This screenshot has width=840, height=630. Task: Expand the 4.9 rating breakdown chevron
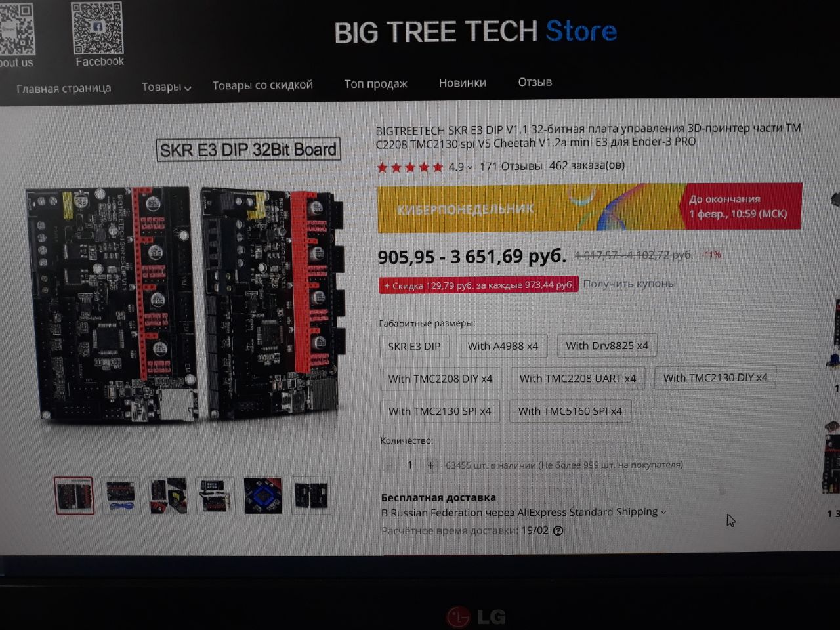click(x=470, y=167)
